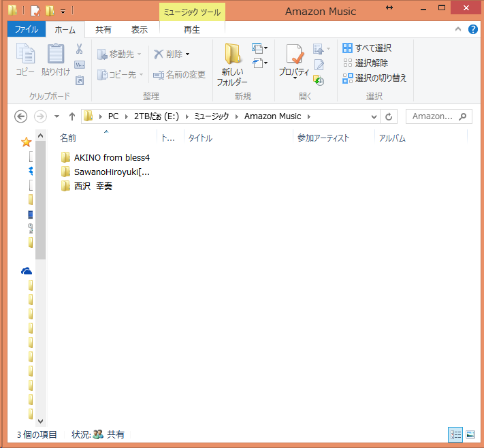Click the Copy (コピー) ribbon icon
484x448 pixels.
pyautogui.click(x=25, y=54)
